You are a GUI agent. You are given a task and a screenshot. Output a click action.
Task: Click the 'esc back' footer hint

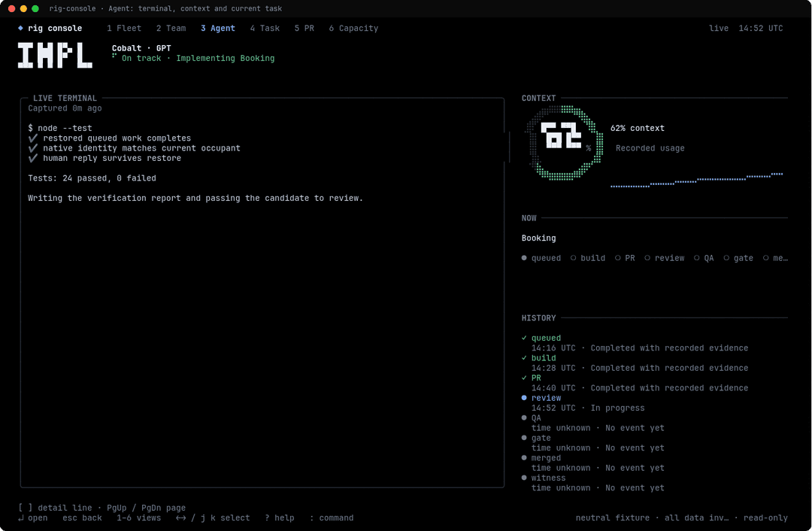click(x=83, y=517)
